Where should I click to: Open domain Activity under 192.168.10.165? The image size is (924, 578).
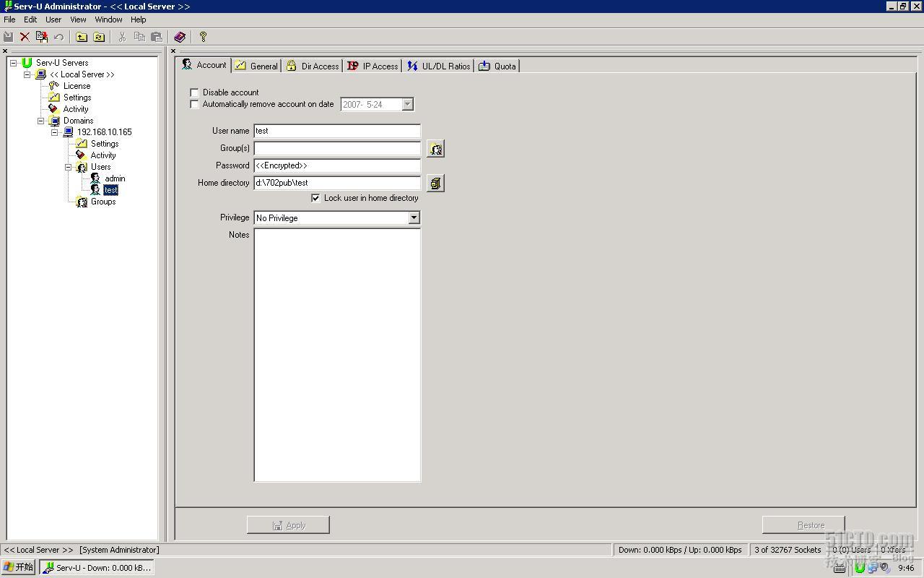coord(103,155)
